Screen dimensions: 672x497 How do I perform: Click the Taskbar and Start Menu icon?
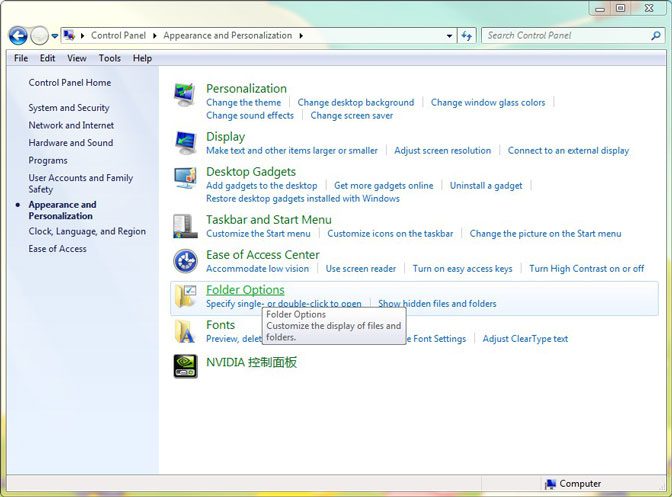coord(186,226)
